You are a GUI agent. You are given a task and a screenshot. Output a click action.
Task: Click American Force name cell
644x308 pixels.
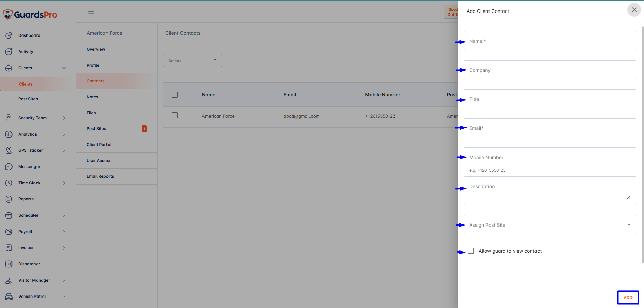pyautogui.click(x=218, y=116)
